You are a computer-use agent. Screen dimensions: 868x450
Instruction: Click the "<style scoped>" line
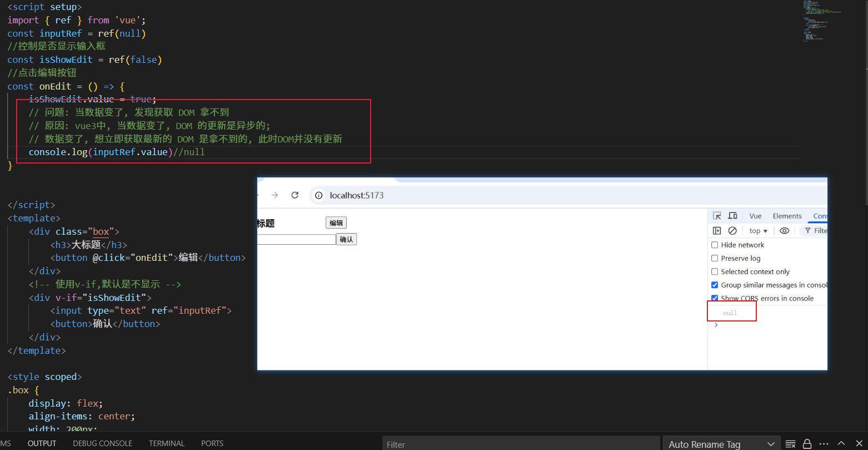point(44,377)
